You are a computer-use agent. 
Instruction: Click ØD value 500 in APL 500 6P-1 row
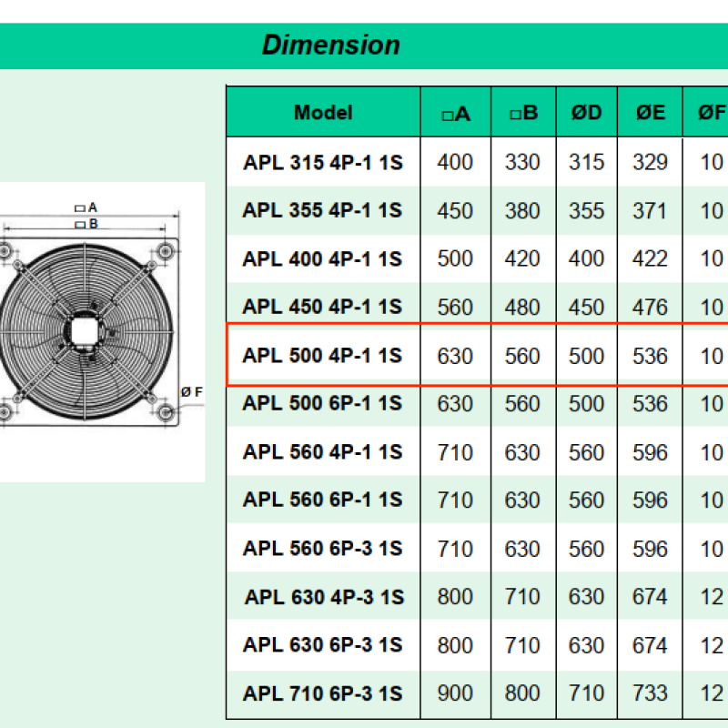coord(587,404)
